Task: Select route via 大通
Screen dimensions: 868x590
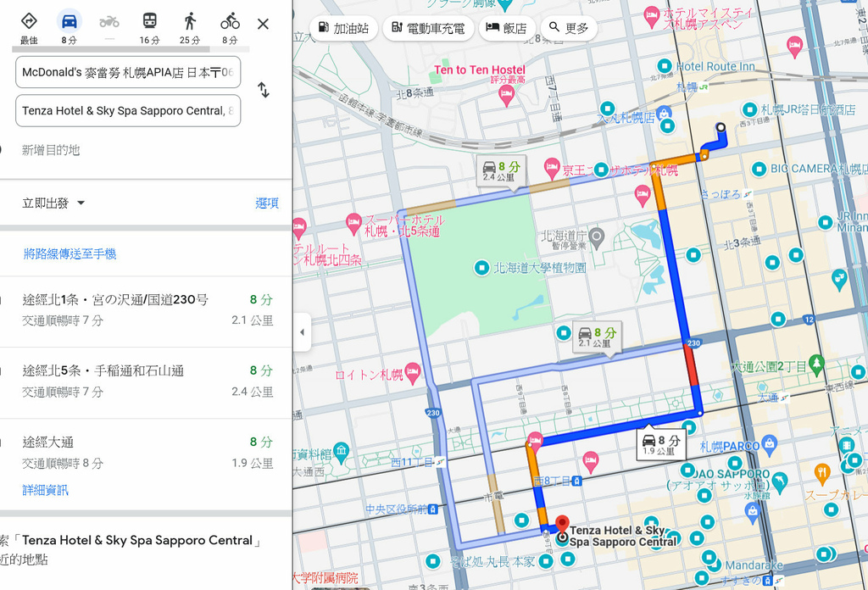Action: pos(146,453)
